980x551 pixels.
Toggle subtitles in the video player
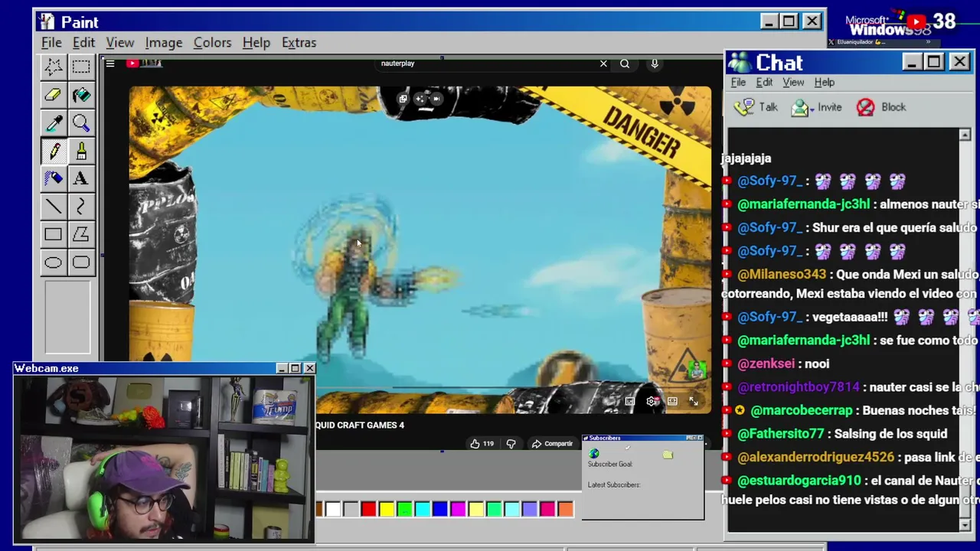[629, 401]
